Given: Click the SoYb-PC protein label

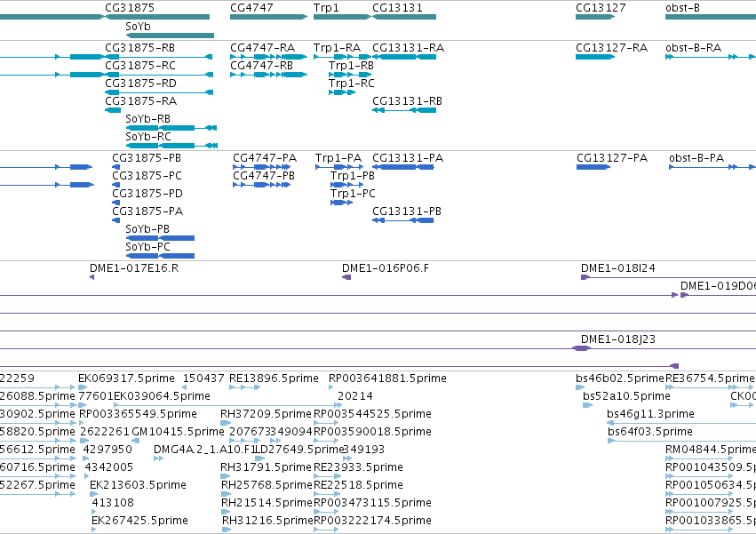Looking at the screenshot, I should [x=148, y=247].
